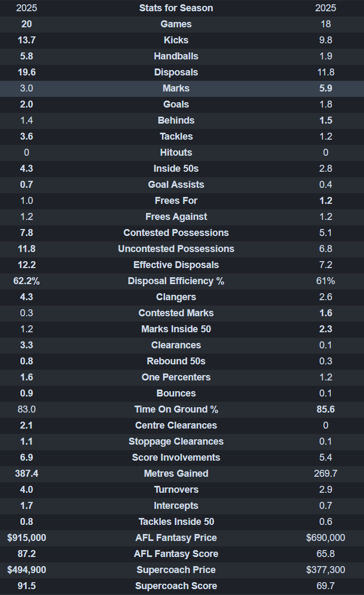Select the Rebound 50s label
The width and height of the screenshot is (364, 595).
(176, 361)
